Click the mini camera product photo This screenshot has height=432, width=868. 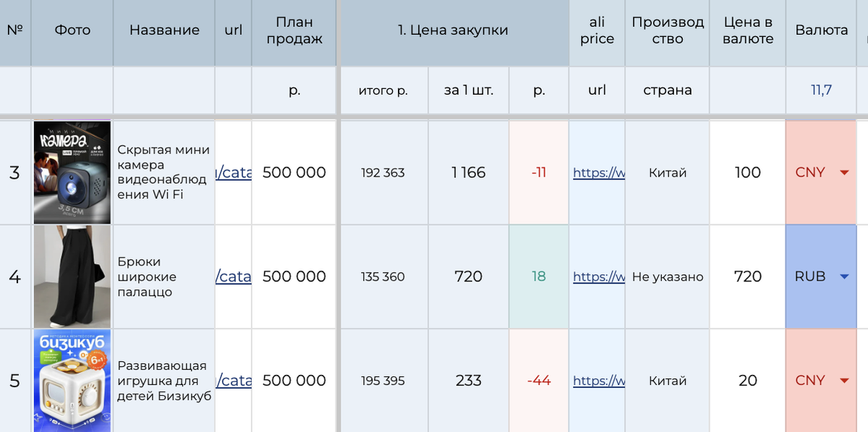72,172
